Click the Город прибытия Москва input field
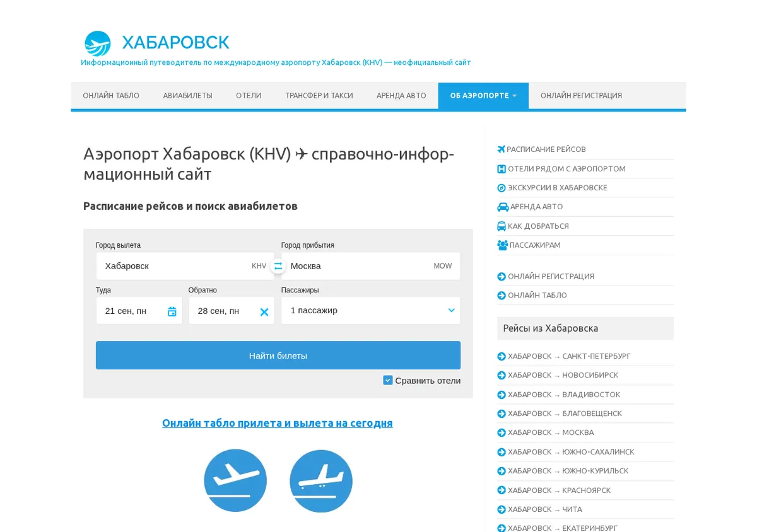The image size is (757, 532). [371, 266]
